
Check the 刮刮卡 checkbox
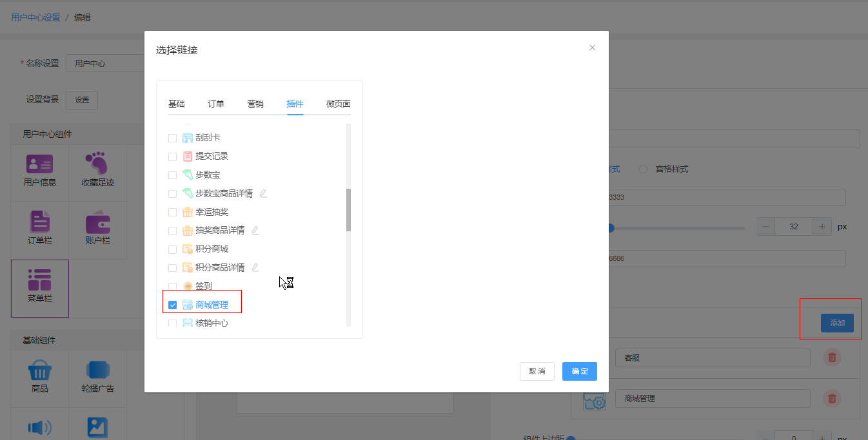(x=172, y=138)
